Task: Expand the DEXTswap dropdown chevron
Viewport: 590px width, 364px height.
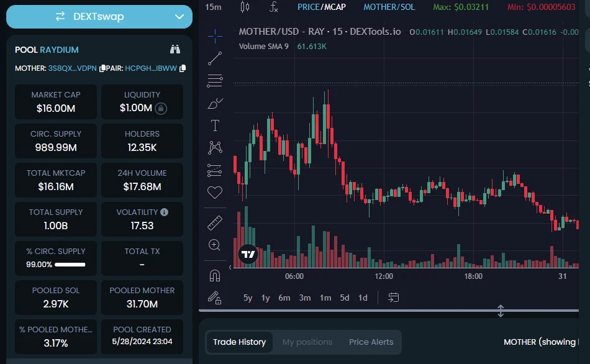Action: (179, 17)
